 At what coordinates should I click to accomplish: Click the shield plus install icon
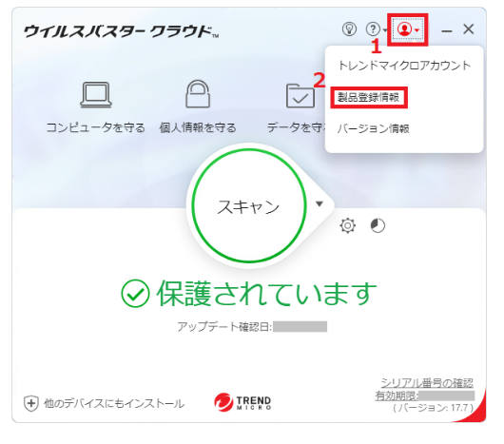coord(31,403)
